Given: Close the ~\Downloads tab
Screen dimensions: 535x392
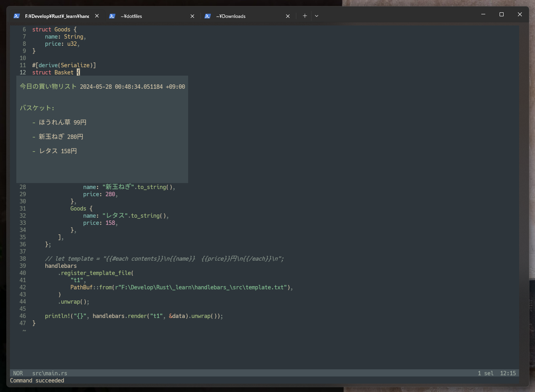Looking at the screenshot, I should [x=288, y=16].
